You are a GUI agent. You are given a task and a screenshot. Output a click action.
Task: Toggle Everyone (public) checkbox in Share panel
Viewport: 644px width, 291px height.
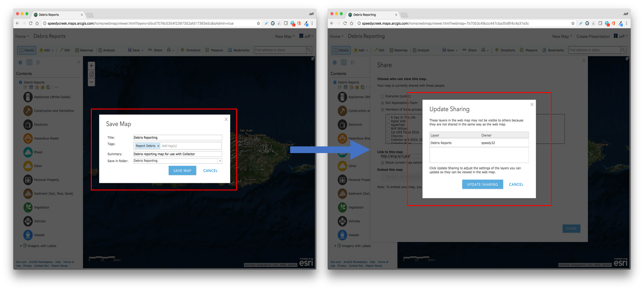click(383, 96)
